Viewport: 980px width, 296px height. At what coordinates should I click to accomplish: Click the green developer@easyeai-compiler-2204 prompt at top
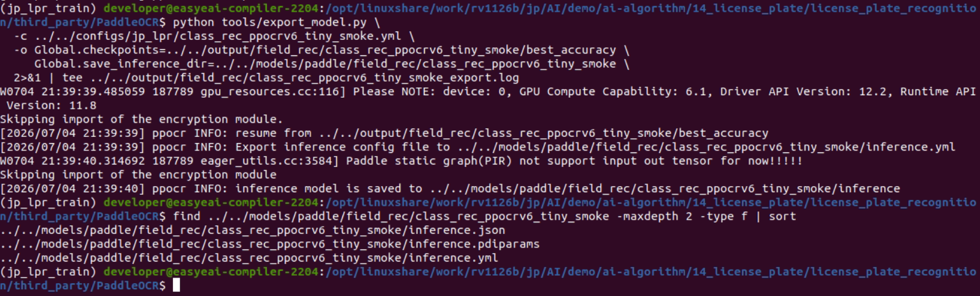click(x=211, y=8)
